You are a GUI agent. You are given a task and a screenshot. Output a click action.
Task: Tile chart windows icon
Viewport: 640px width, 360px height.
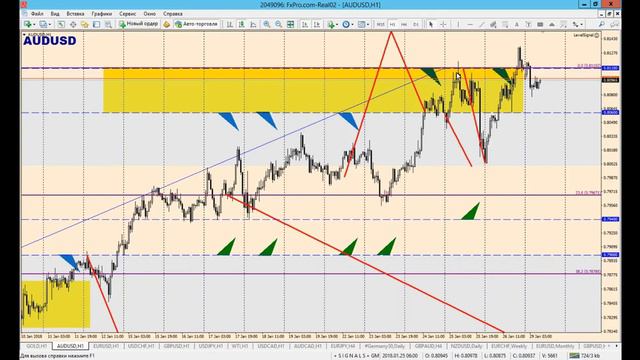291,24
